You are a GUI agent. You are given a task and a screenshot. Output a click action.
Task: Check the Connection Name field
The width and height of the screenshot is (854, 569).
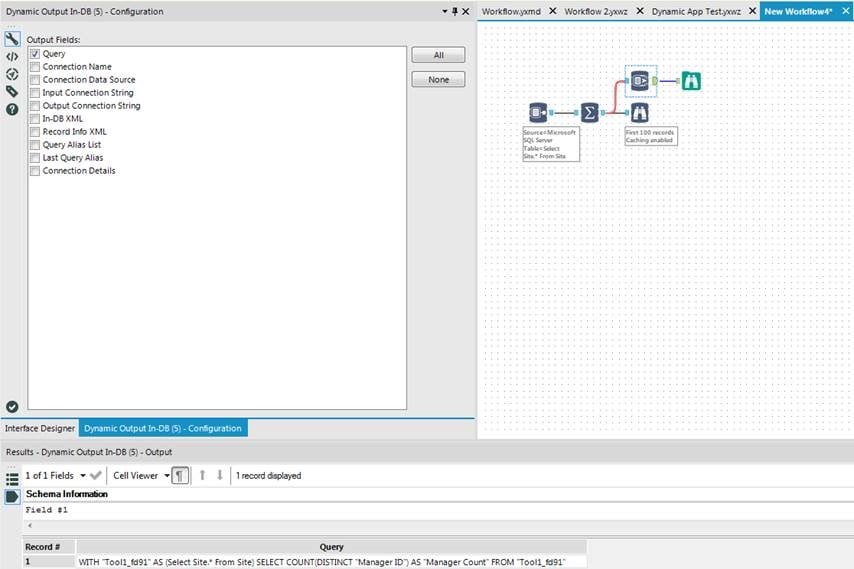coord(35,67)
